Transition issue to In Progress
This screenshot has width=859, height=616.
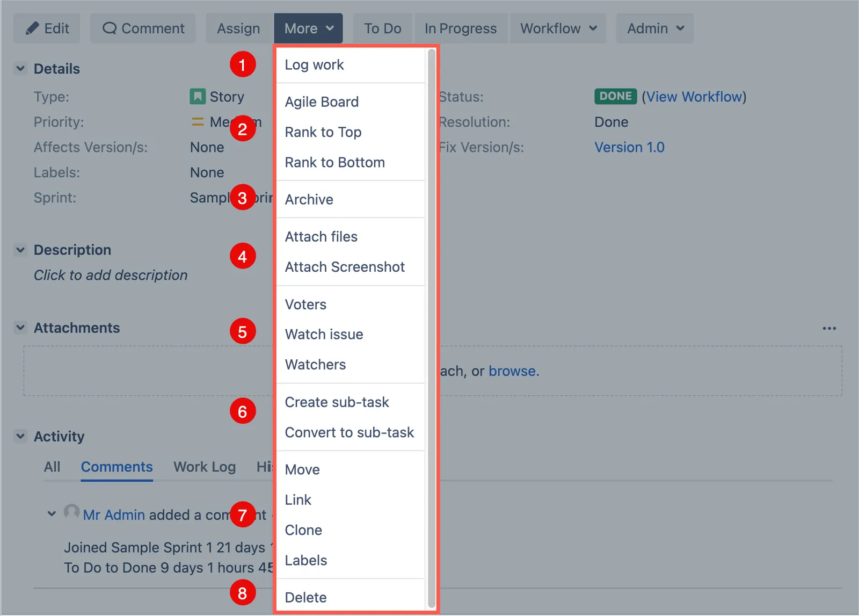tap(461, 28)
